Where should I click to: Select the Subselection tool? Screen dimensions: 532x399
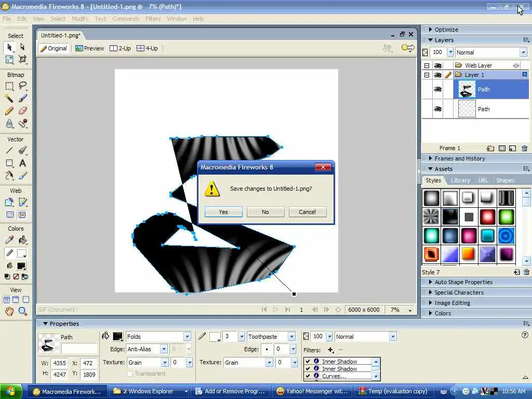point(22,46)
